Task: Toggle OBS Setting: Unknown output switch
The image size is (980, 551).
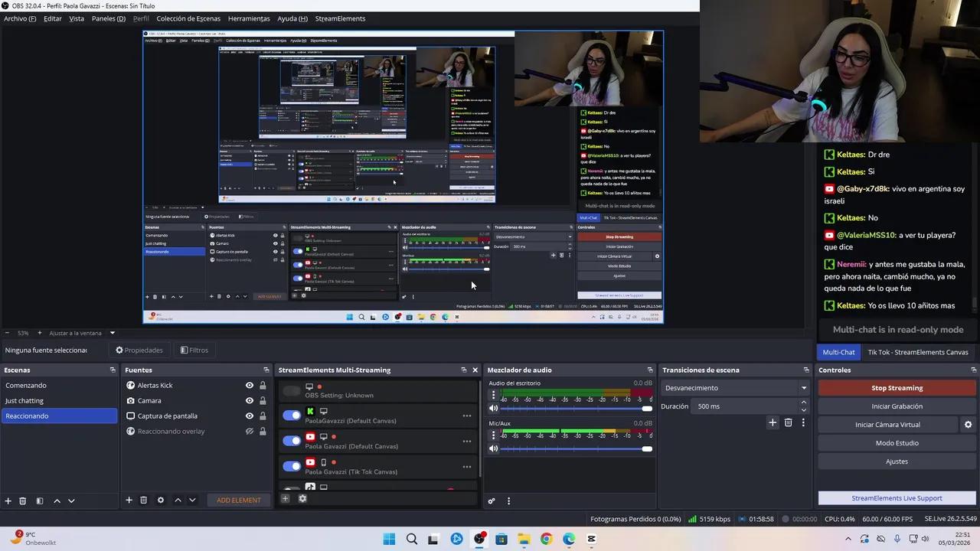Action: pyautogui.click(x=292, y=391)
